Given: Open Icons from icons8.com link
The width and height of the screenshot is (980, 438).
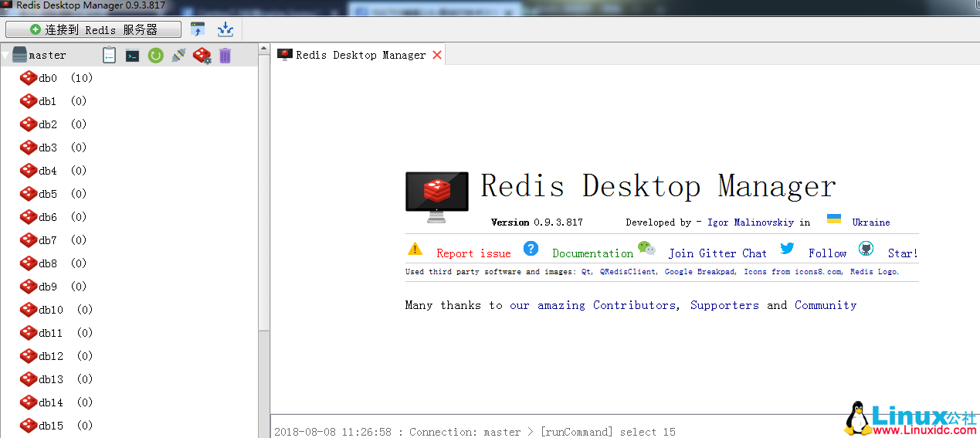Looking at the screenshot, I should click(794, 272).
